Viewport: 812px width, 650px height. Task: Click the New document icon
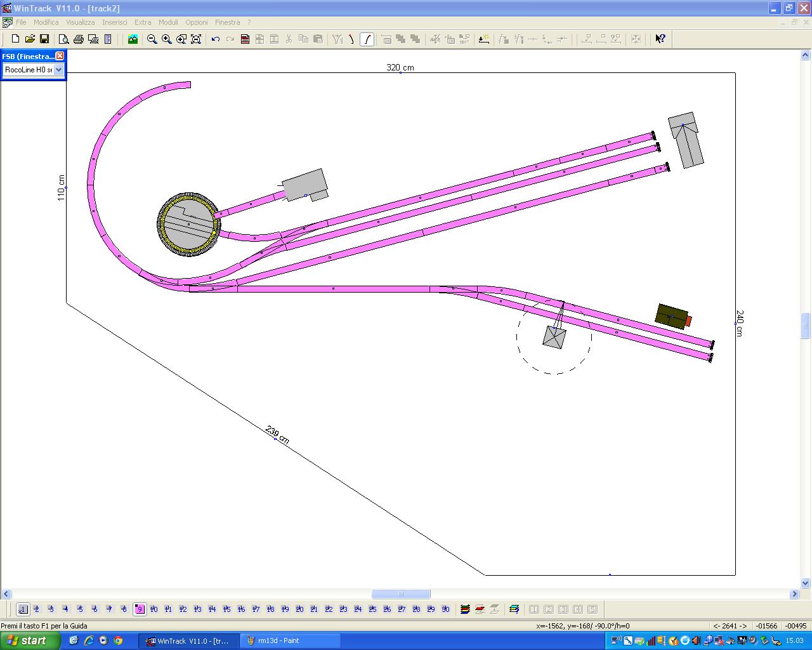15,39
